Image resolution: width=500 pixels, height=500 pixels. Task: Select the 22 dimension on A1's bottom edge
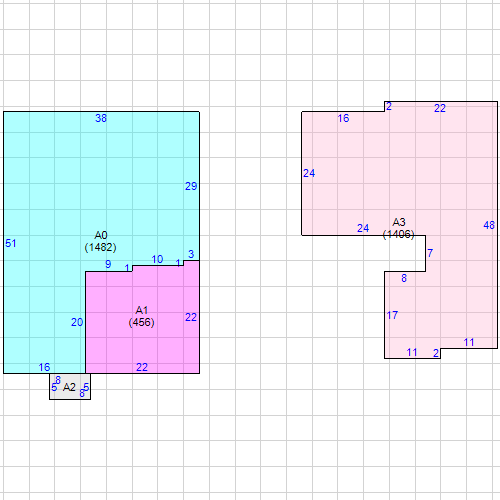click(x=142, y=367)
